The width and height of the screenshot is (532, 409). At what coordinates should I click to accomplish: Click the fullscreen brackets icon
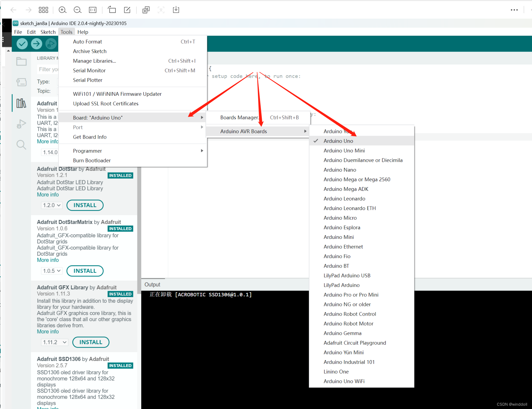161,10
